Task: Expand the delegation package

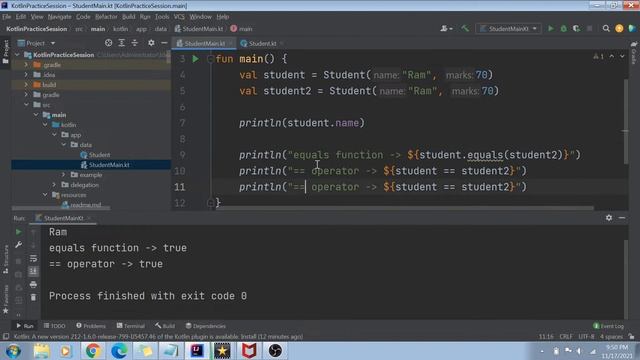Action: click(x=55, y=185)
